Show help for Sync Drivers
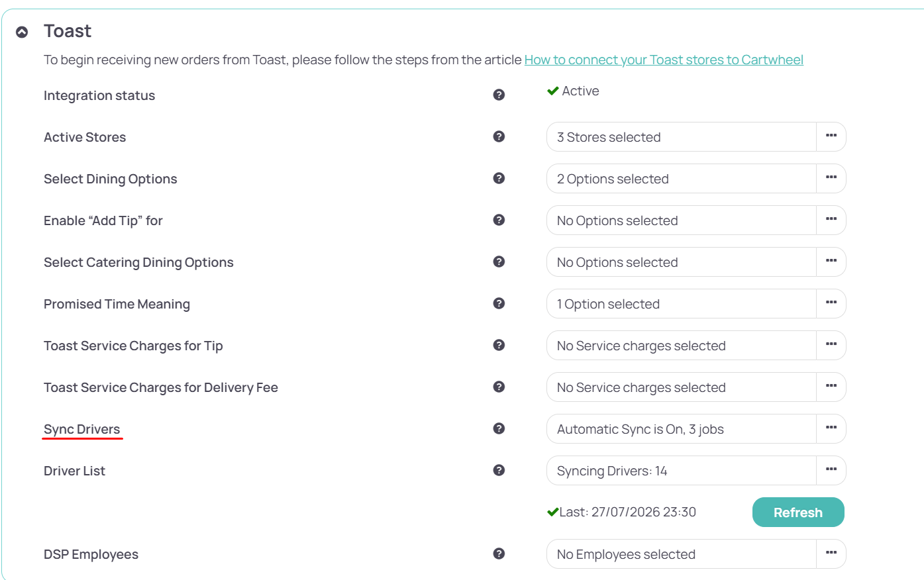 499,428
